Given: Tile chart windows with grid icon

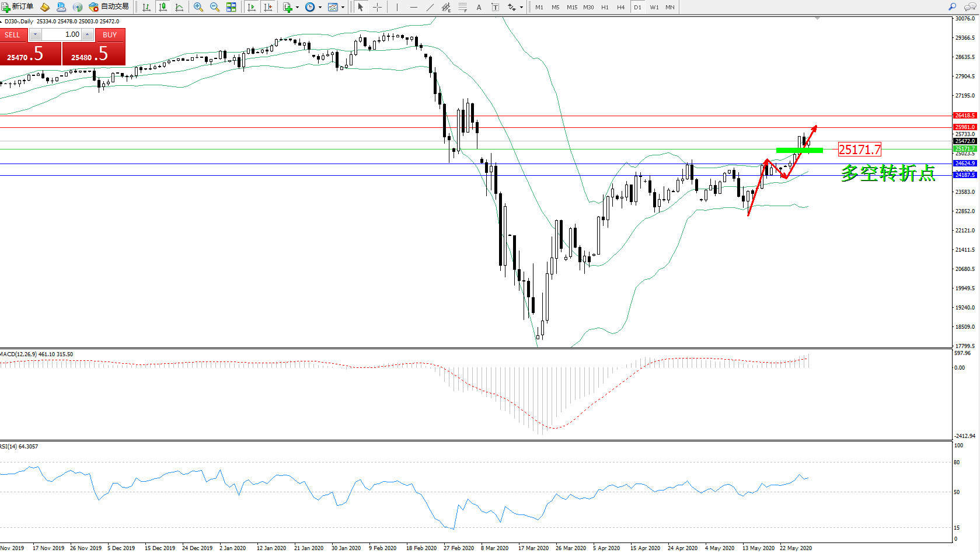Looking at the screenshot, I should point(231,7).
